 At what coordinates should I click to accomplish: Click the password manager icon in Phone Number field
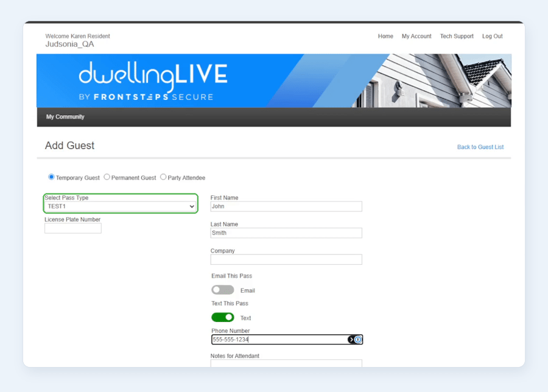[355, 340]
